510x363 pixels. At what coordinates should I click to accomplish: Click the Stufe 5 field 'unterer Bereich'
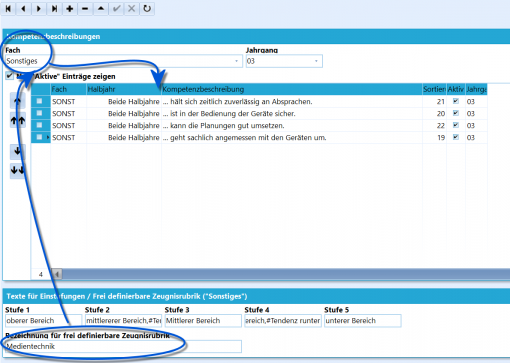[x=362, y=321]
